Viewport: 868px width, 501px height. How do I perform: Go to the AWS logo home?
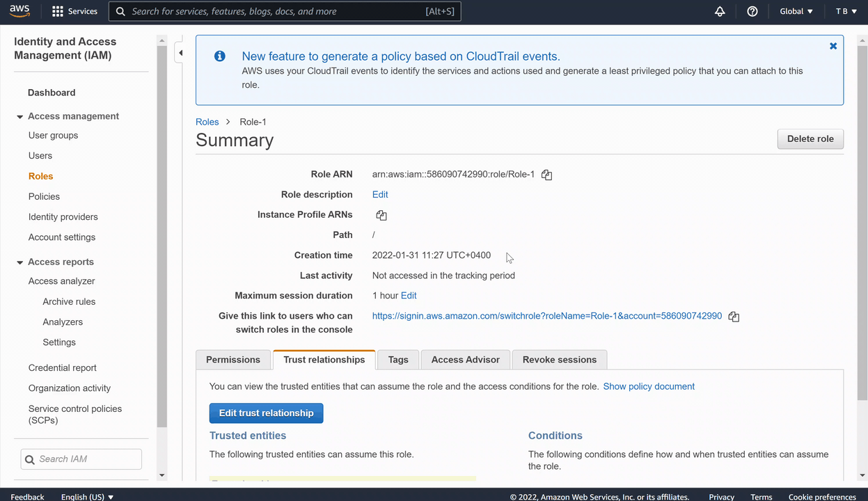tap(19, 11)
